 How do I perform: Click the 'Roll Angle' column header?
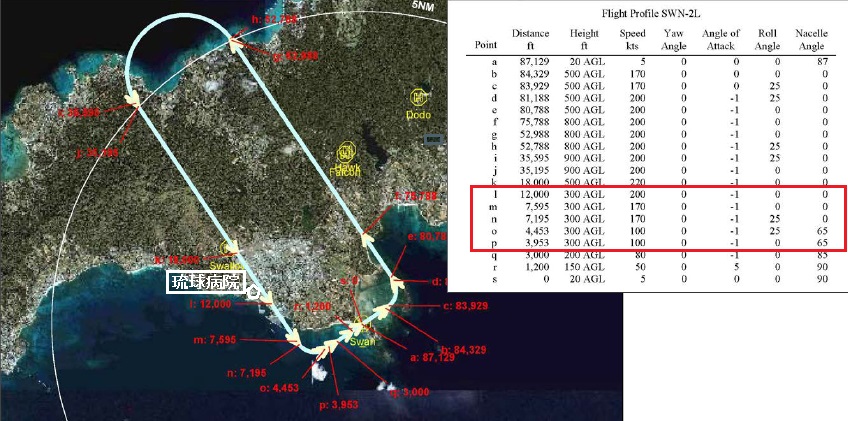767,40
